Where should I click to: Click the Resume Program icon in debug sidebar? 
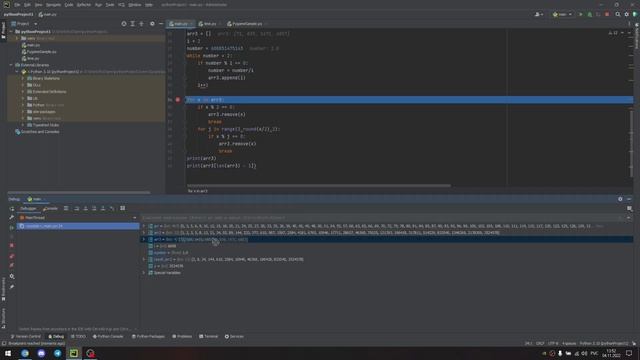pos(12,227)
